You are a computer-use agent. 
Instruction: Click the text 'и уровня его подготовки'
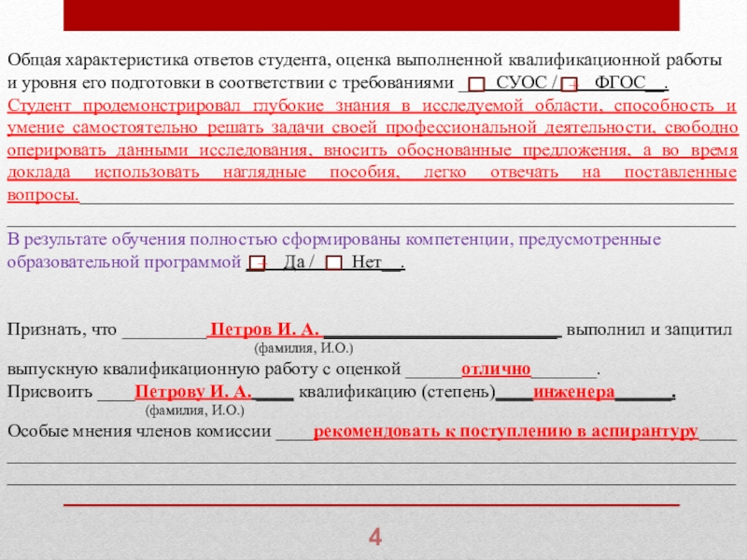pos(104,83)
